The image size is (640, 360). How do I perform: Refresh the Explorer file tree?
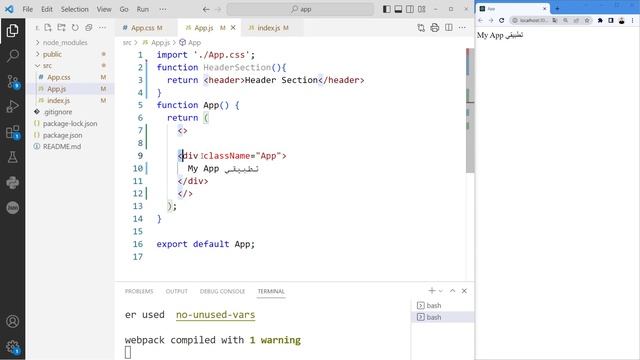(x=75, y=28)
